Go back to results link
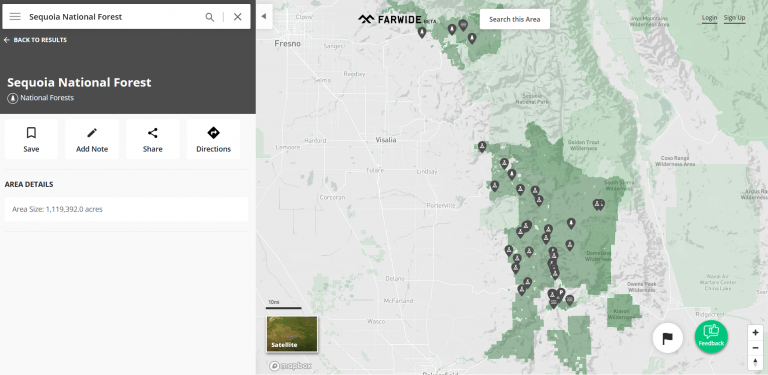The width and height of the screenshot is (768, 375). 35,40
